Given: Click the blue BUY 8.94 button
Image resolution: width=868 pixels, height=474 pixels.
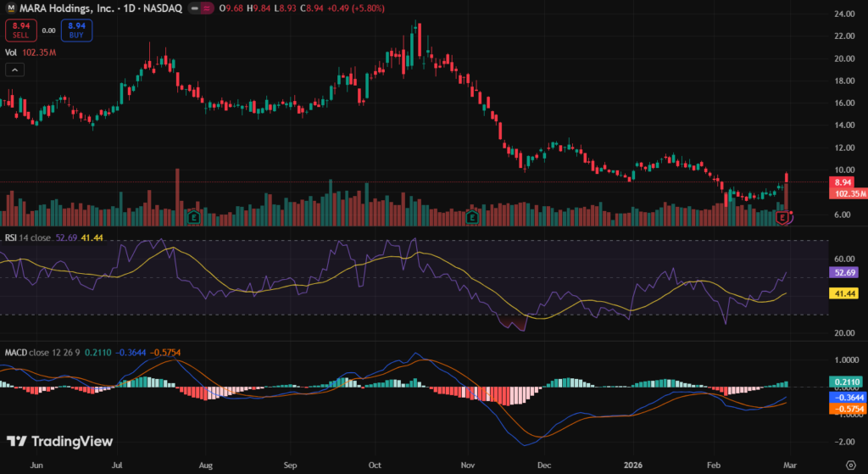Looking at the screenshot, I should 76,31.
